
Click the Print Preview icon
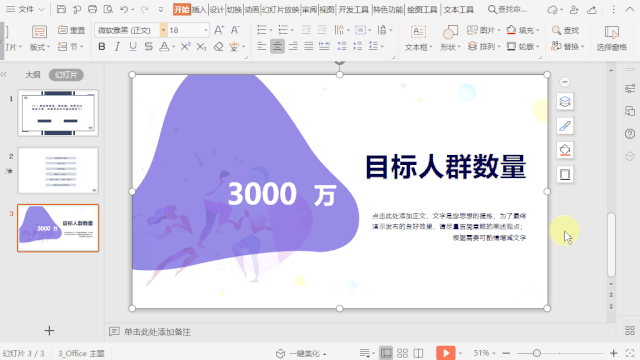108,9
